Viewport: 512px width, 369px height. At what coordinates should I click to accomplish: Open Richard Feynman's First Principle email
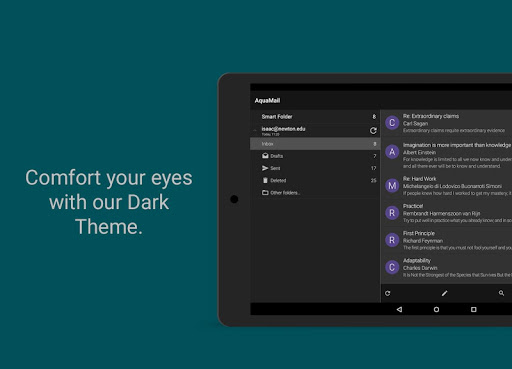pos(446,240)
